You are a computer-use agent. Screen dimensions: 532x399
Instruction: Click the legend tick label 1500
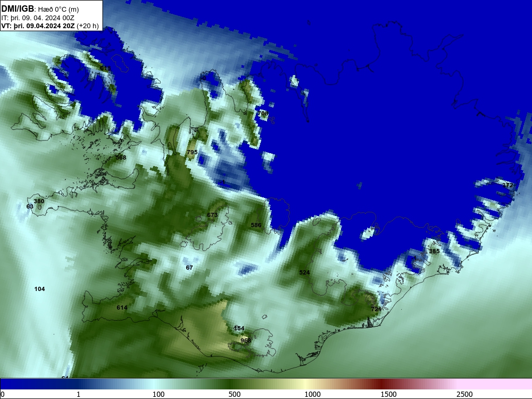point(388,394)
